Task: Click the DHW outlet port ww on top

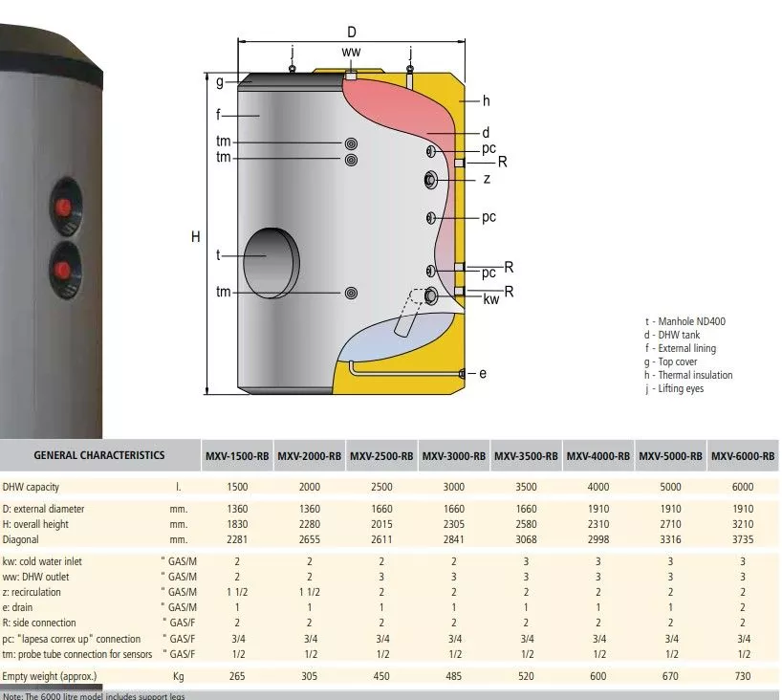Action: [x=351, y=75]
